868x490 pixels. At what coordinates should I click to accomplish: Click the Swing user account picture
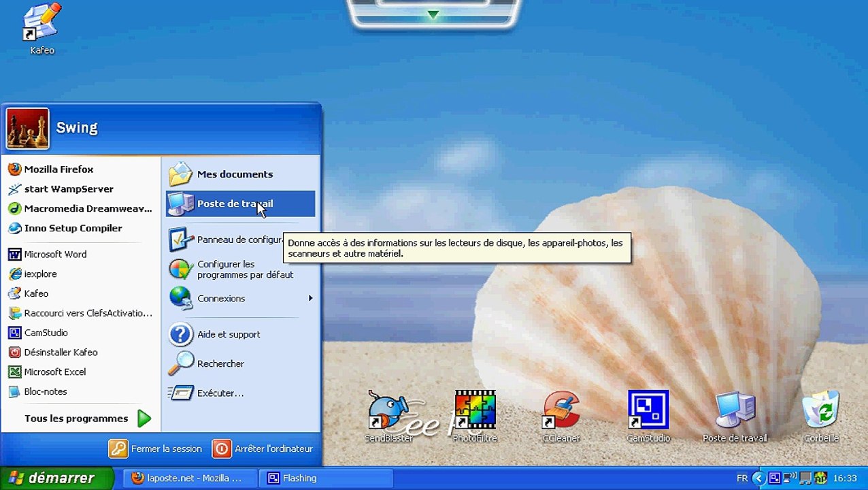click(27, 129)
